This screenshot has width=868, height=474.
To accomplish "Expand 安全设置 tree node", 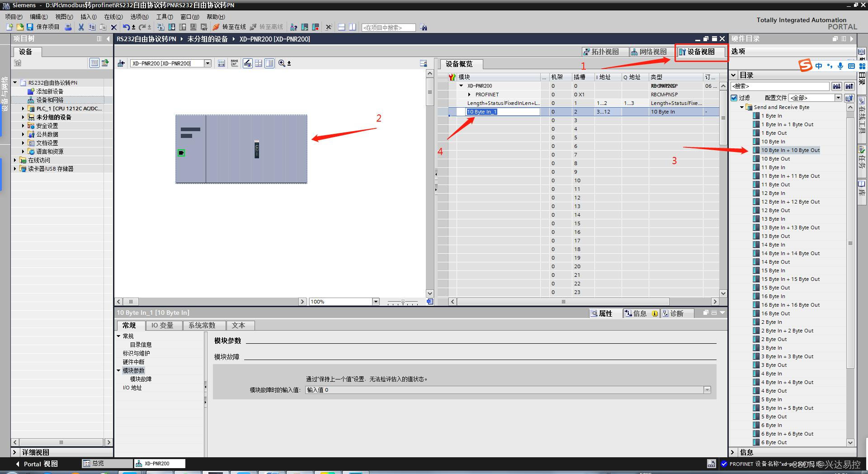I will pos(23,126).
